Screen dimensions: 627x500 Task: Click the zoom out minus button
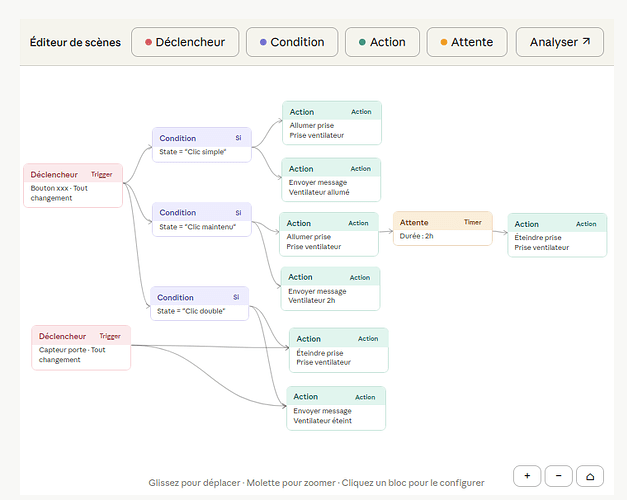[559, 477]
